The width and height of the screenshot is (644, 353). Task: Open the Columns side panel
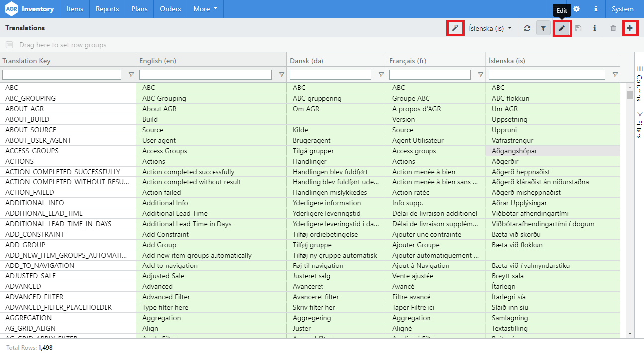(x=639, y=84)
